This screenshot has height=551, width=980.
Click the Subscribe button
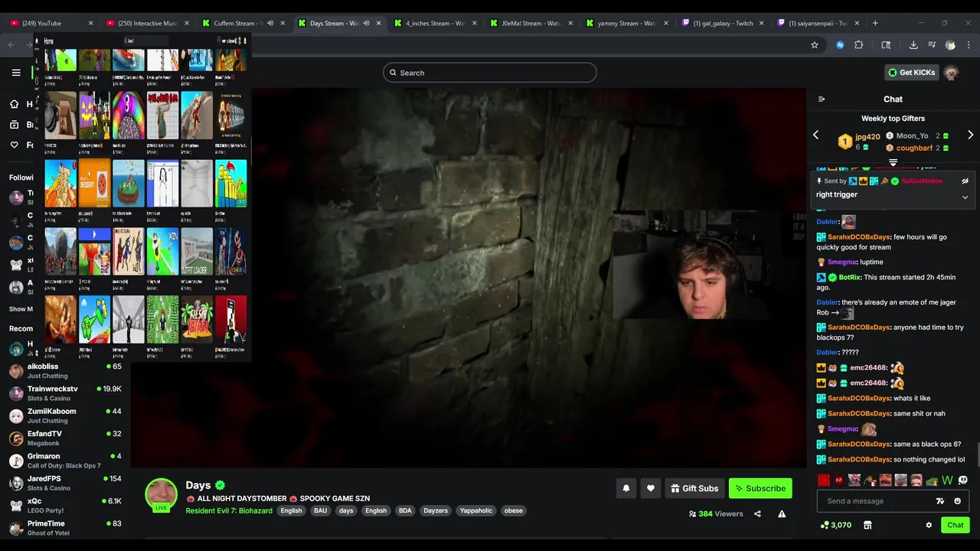pos(760,488)
